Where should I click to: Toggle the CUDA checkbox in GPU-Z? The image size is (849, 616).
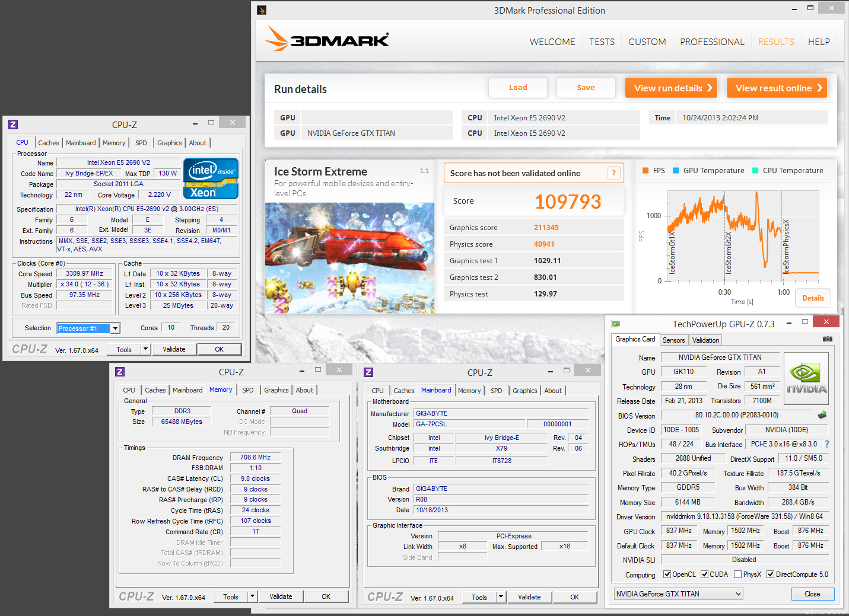tap(704, 574)
